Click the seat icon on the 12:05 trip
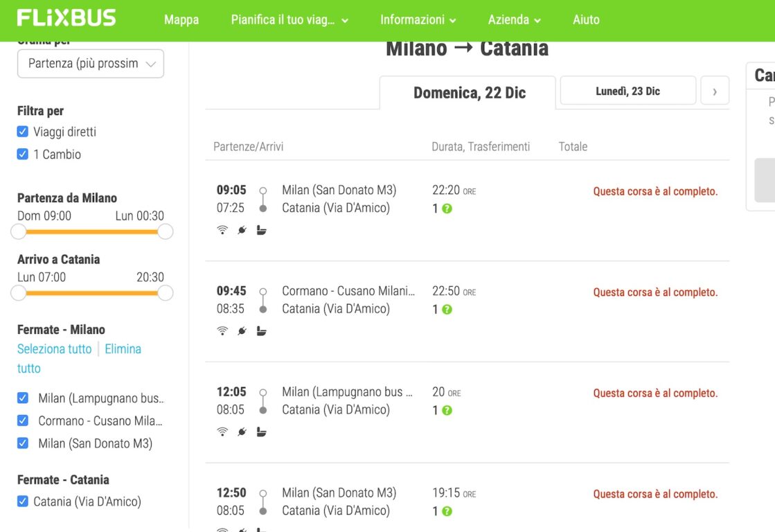This screenshot has height=532, width=775. tap(262, 432)
